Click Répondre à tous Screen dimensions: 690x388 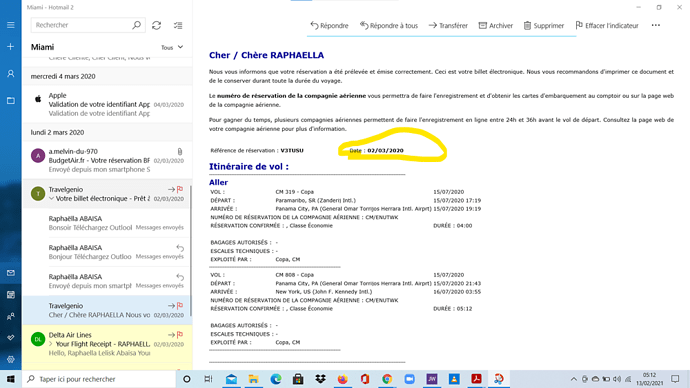coord(389,26)
